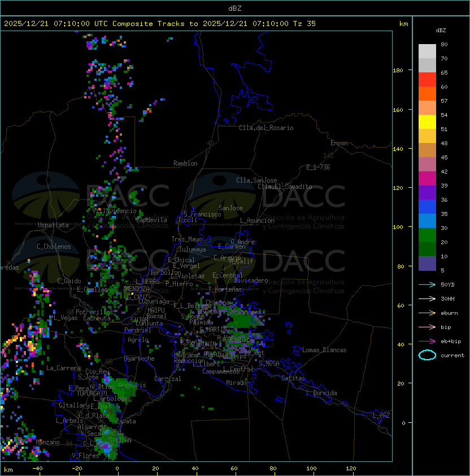Screen dimensions: 470x476
Task: Click the yellow eburn arrow in the legend
Action: (427, 313)
